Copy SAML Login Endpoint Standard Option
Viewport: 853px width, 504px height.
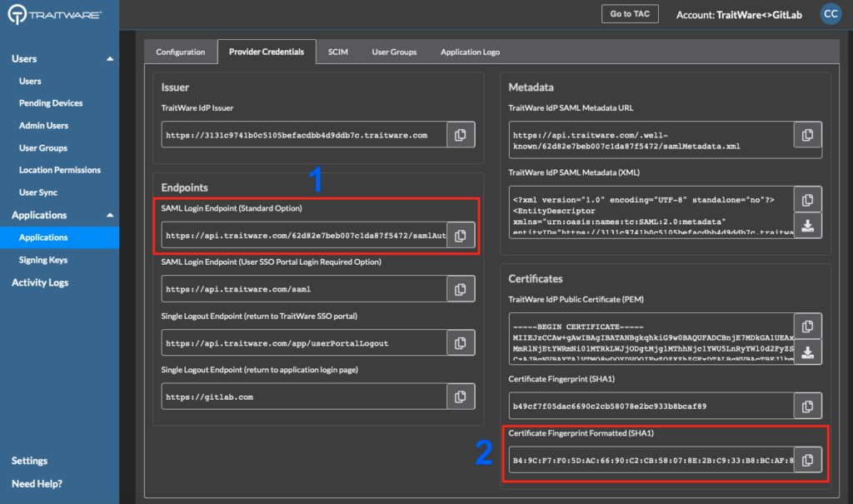click(460, 235)
